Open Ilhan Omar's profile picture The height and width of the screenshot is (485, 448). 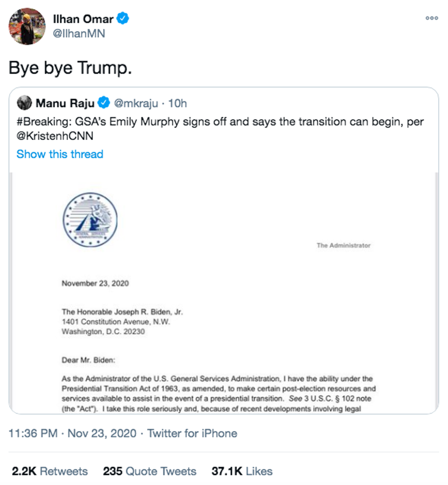click(x=27, y=26)
